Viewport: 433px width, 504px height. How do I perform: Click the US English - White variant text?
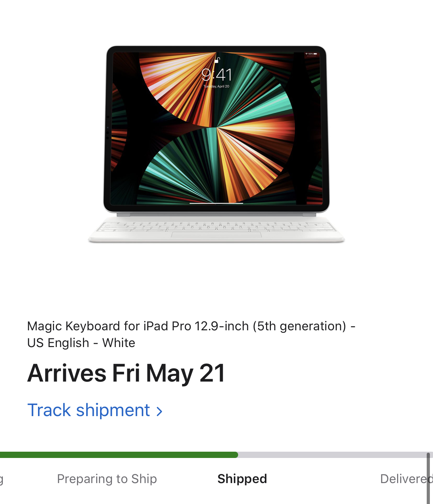81,343
